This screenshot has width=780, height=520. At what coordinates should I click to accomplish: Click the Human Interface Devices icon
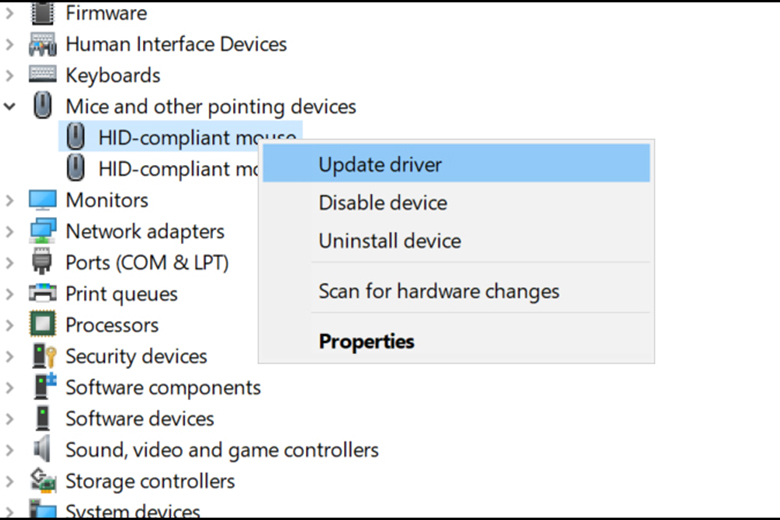pyautogui.click(x=43, y=44)
